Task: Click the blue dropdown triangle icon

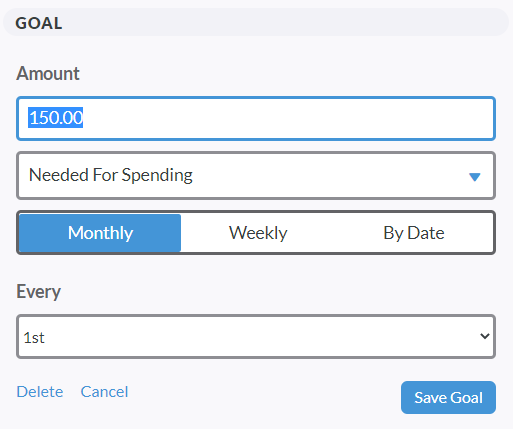Action: pyautogui.click(x=474, y=177)
